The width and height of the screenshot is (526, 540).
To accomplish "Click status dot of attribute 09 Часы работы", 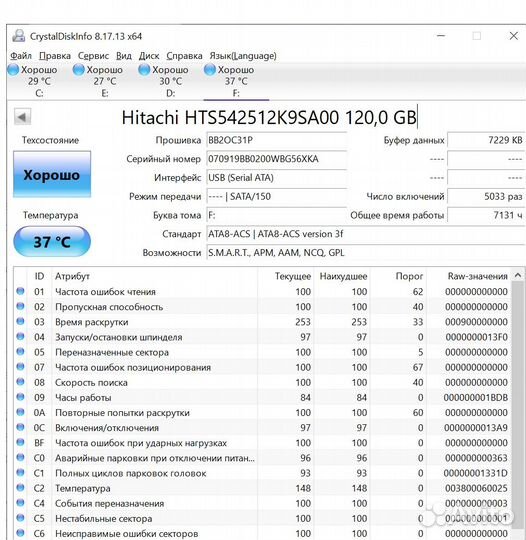I will pos(20,397).
